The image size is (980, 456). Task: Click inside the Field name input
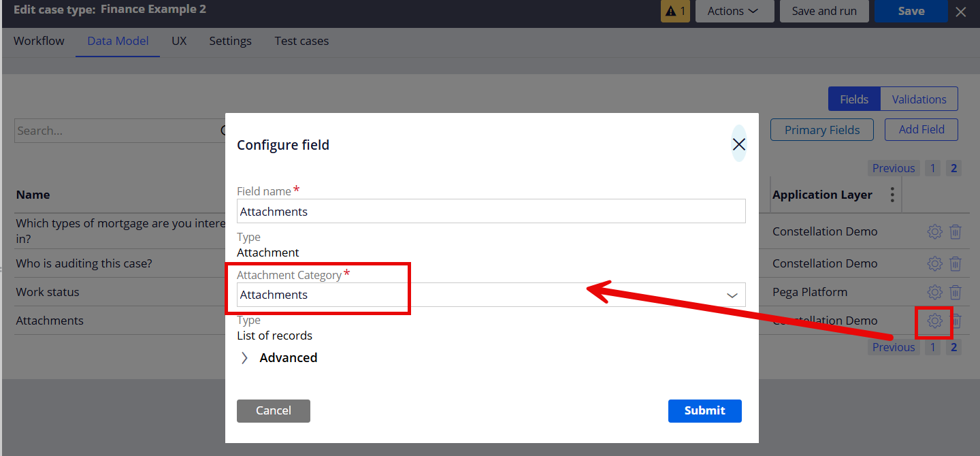[x=491, y=211]
